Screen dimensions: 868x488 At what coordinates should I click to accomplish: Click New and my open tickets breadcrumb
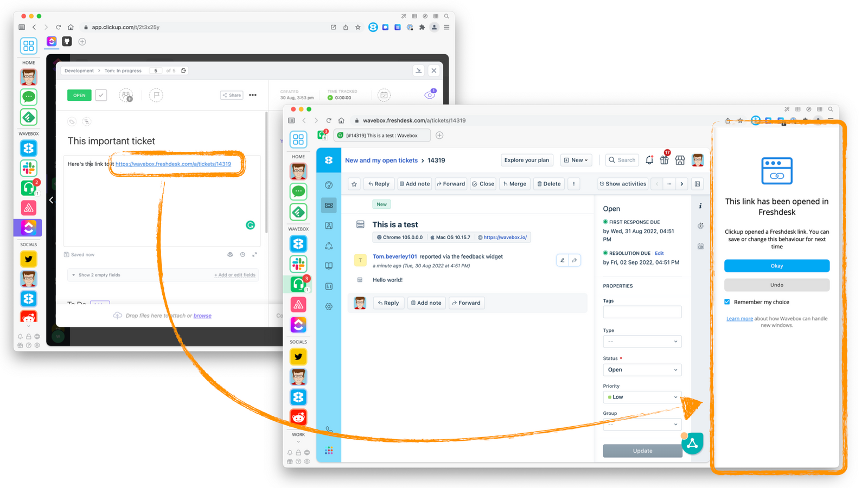[x=381, y=160]
